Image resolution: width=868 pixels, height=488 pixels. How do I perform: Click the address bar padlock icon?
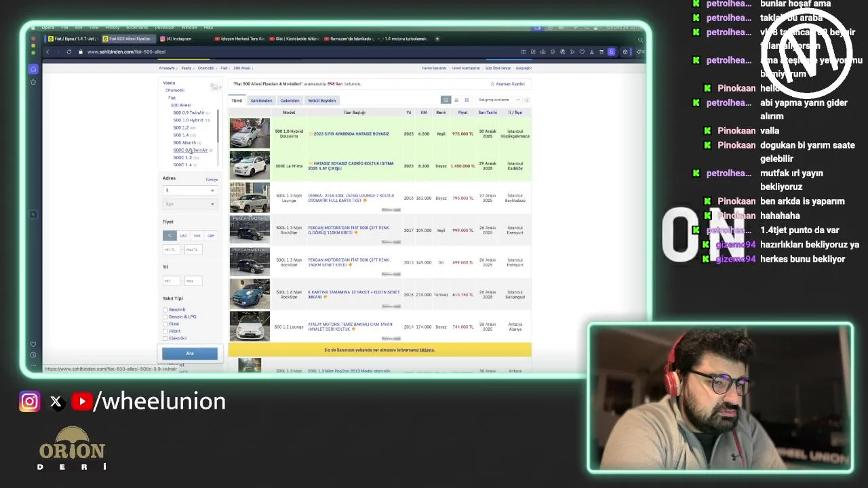tap(80, 52)
